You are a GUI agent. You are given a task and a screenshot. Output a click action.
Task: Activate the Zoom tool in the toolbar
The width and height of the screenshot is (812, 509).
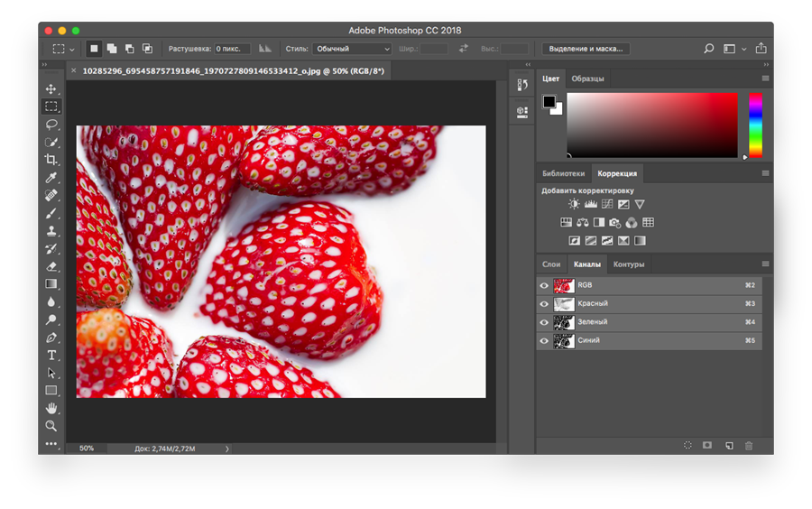(x=51, y=426)
